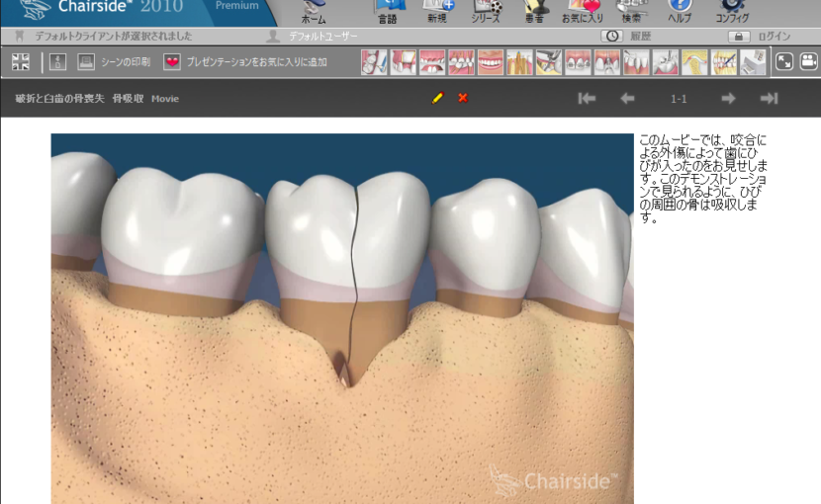The image size is (821, 504).
Task: Click the 新規 (New) icon
Action: pos(437,11)
